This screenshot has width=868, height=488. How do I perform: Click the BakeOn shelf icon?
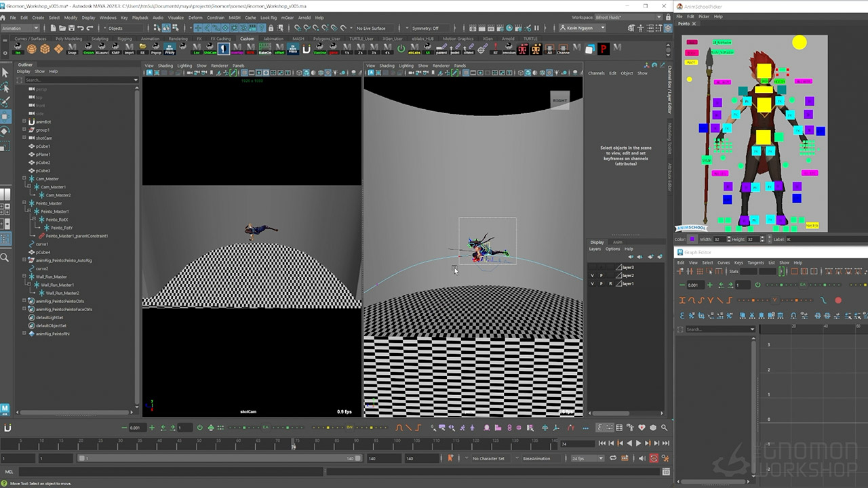tap(264, 49)
